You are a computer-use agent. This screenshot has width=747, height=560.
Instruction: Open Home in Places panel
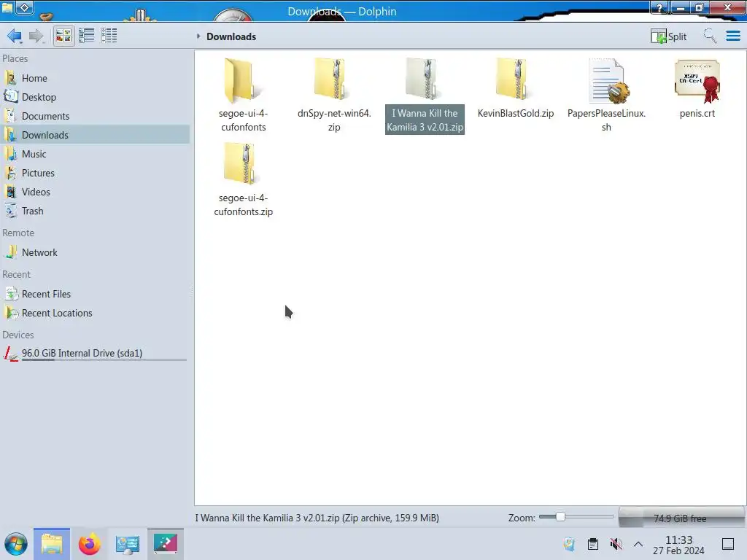coord(96,78)
